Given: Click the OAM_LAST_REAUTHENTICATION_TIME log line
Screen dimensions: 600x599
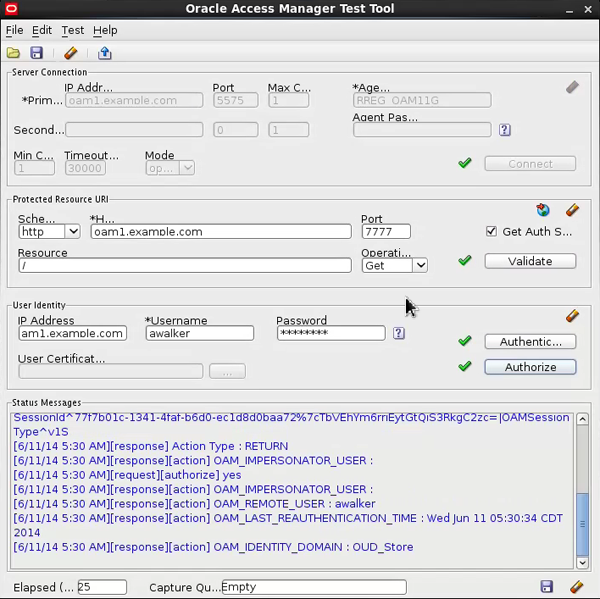Looking at the screenshot, I should pos(288,525).
